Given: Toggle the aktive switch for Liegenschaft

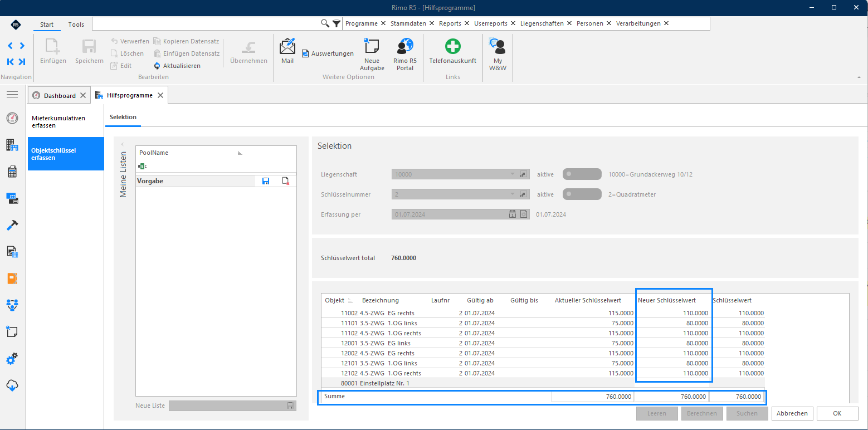Looking at the screenshot, I should (582, 174).
